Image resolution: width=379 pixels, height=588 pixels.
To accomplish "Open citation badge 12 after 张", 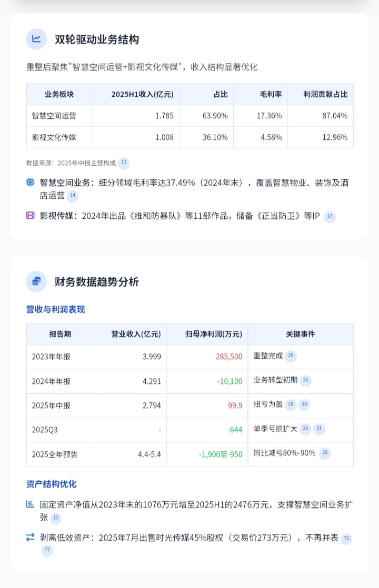I will coord(56,518).
